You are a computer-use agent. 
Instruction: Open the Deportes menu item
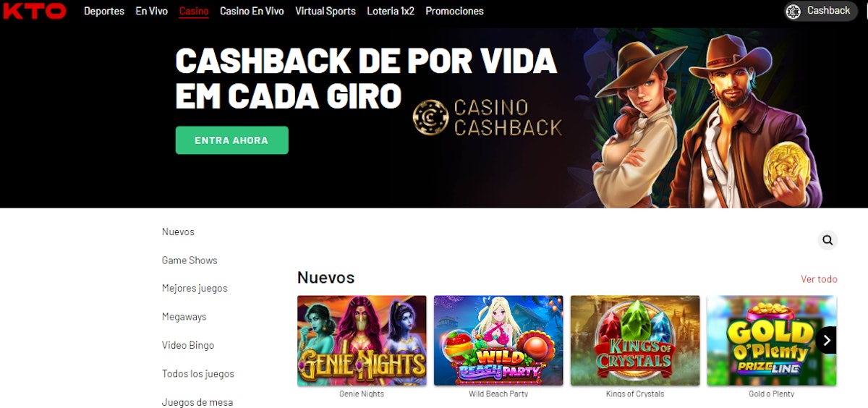[104, 11]
